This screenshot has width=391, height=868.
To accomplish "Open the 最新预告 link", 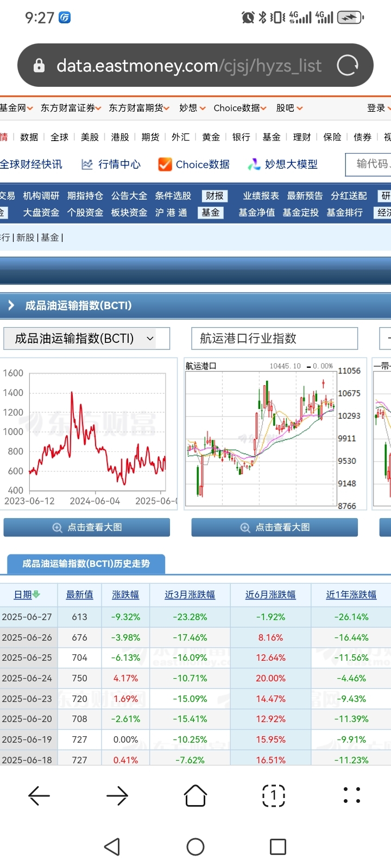I will click(305, 196).
